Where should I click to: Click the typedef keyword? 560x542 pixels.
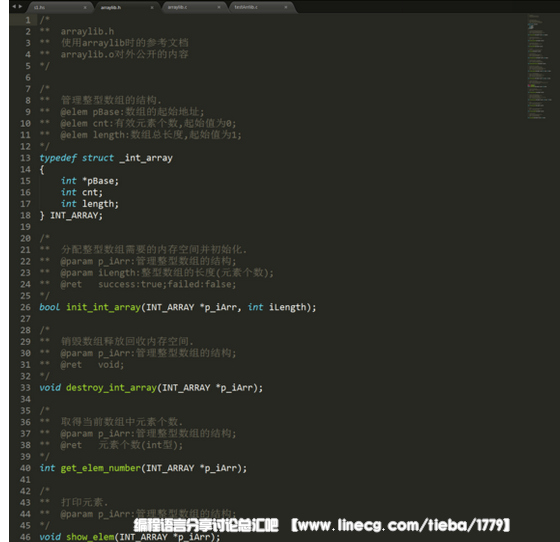(58, 158)
